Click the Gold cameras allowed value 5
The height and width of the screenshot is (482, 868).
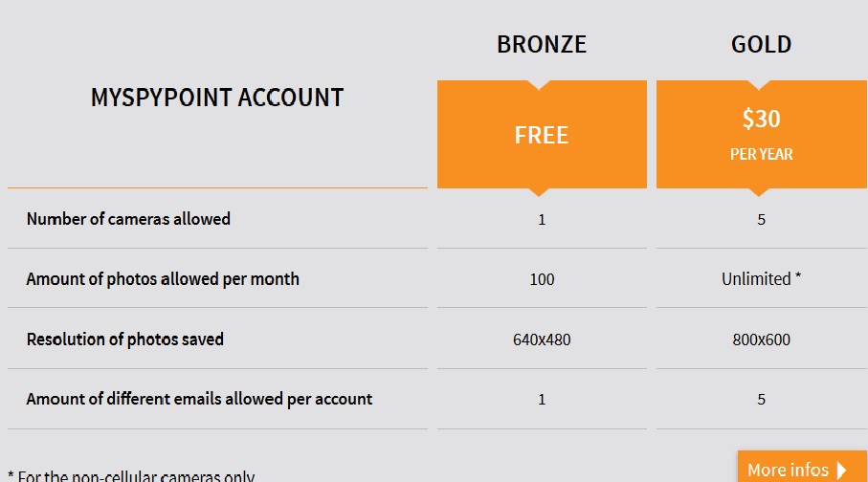coord(761,220)
